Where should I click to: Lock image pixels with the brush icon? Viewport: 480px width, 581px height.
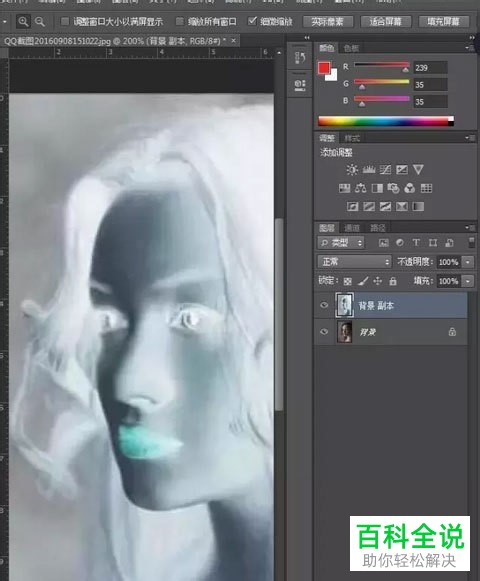[x=363, y=281]
